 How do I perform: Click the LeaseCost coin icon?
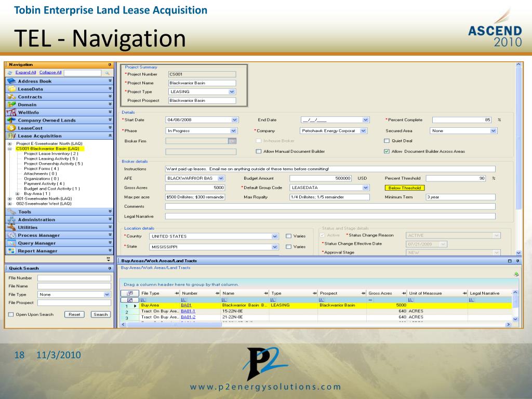tap(11, 128)
